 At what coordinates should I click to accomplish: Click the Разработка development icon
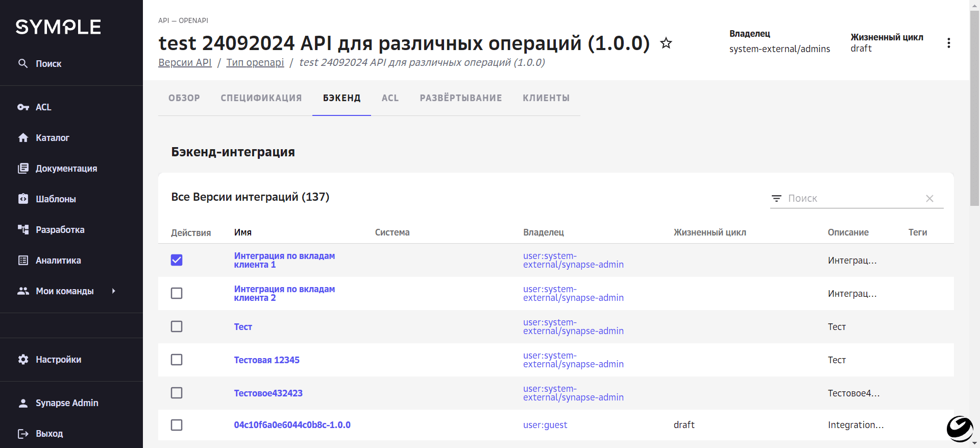coord(23,229)
